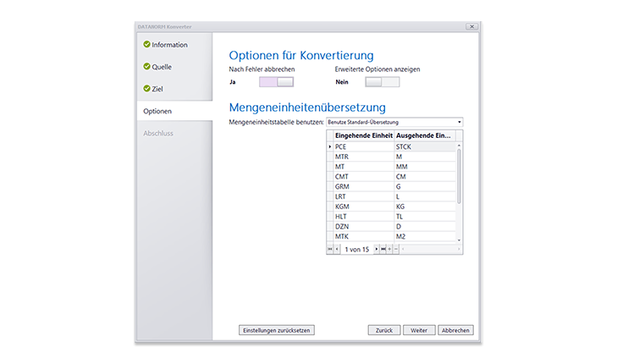Select the M2 cell
617x364 pixels.
(x=425, y=236)
